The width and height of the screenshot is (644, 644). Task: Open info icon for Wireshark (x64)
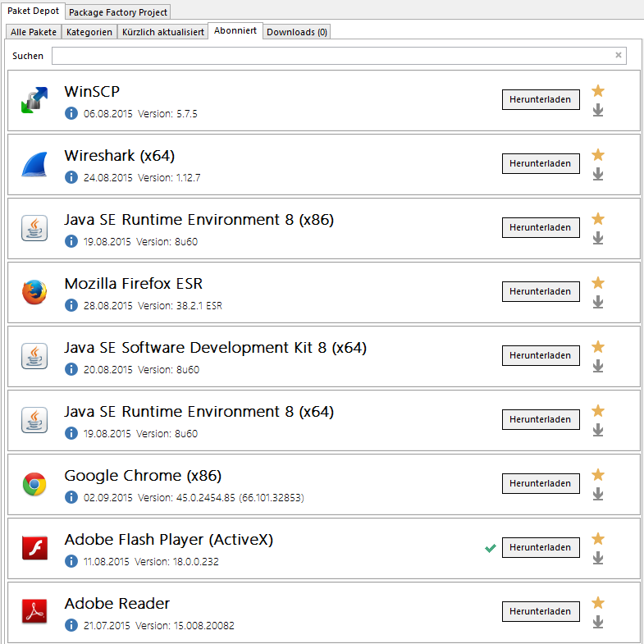(71, 177)
